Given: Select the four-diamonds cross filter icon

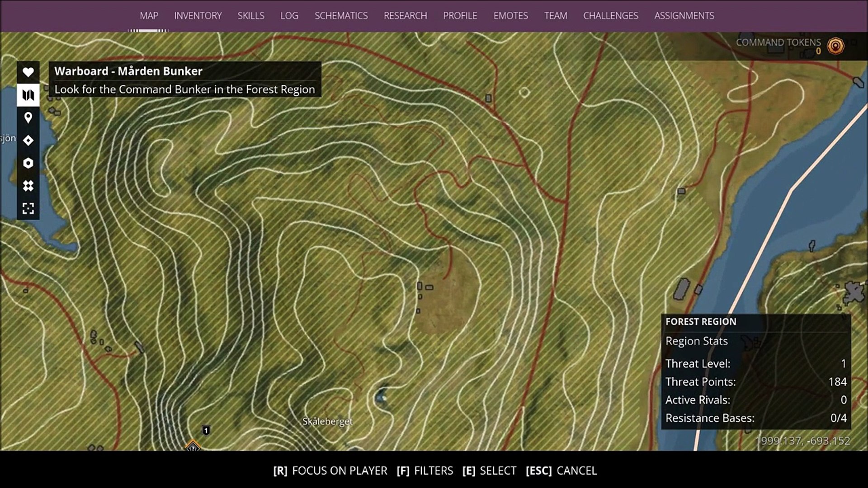Looking at the screenshot, I should point(28,186).
